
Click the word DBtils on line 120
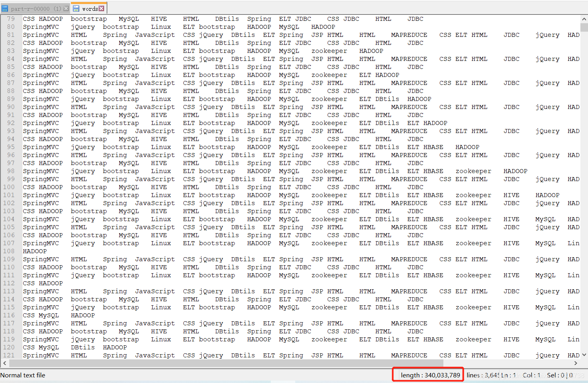click(83, 347)
